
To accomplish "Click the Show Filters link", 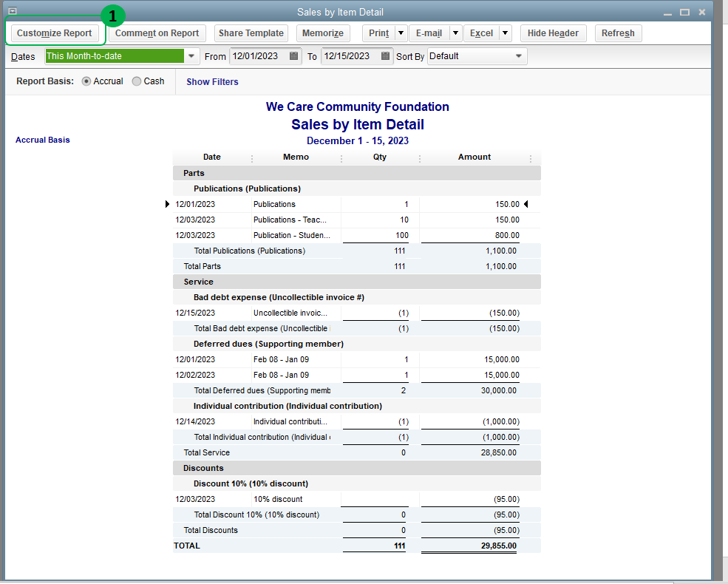I will [x=212, y=82].
